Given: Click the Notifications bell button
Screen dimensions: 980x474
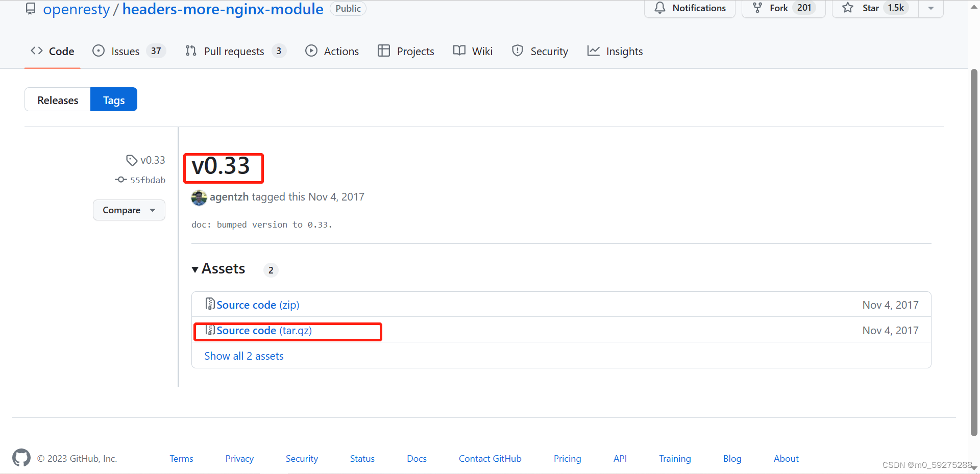Looking at the screenshot, I should 690,8.
